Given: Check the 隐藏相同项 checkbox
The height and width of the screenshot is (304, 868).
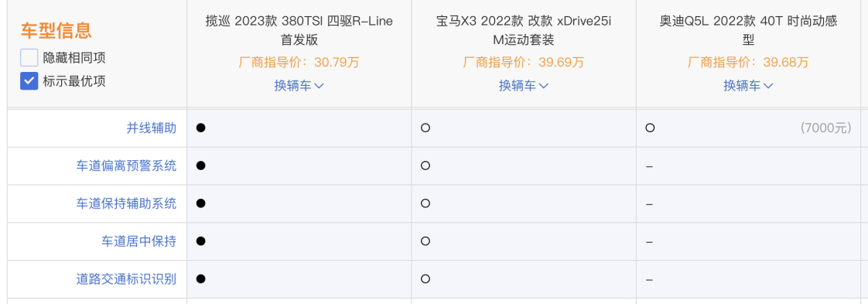Looking at the screenshot, I should 29,57.
